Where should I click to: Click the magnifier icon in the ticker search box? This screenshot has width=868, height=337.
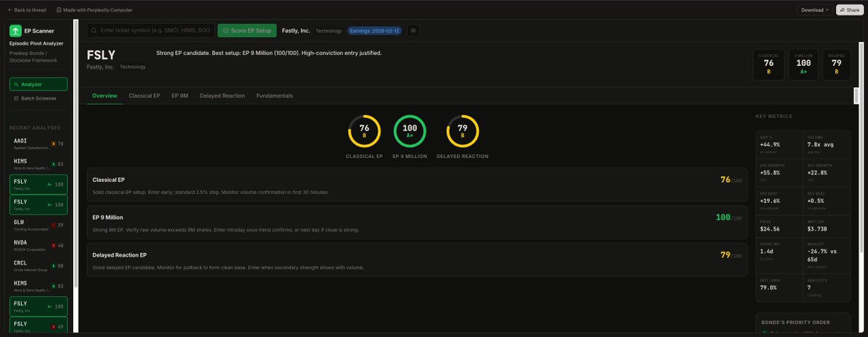(94, 30)
